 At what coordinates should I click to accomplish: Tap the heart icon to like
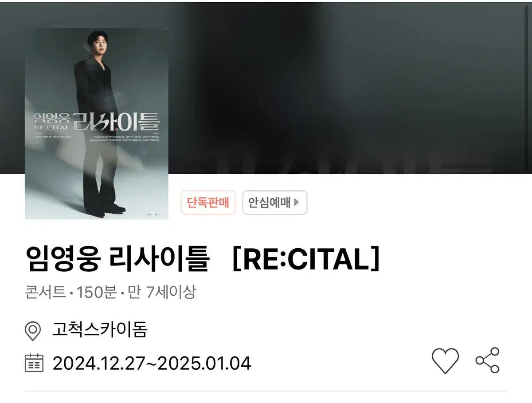pos(445,360)
